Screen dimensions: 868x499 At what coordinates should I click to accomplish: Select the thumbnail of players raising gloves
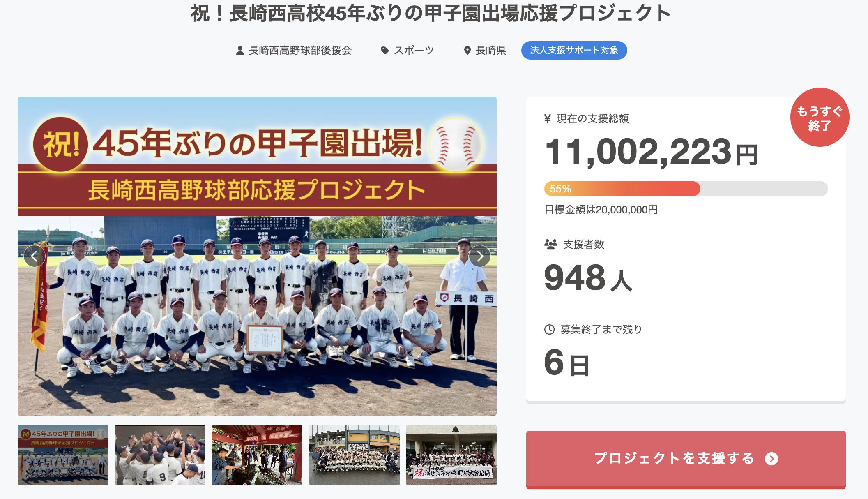pos(160,455)
